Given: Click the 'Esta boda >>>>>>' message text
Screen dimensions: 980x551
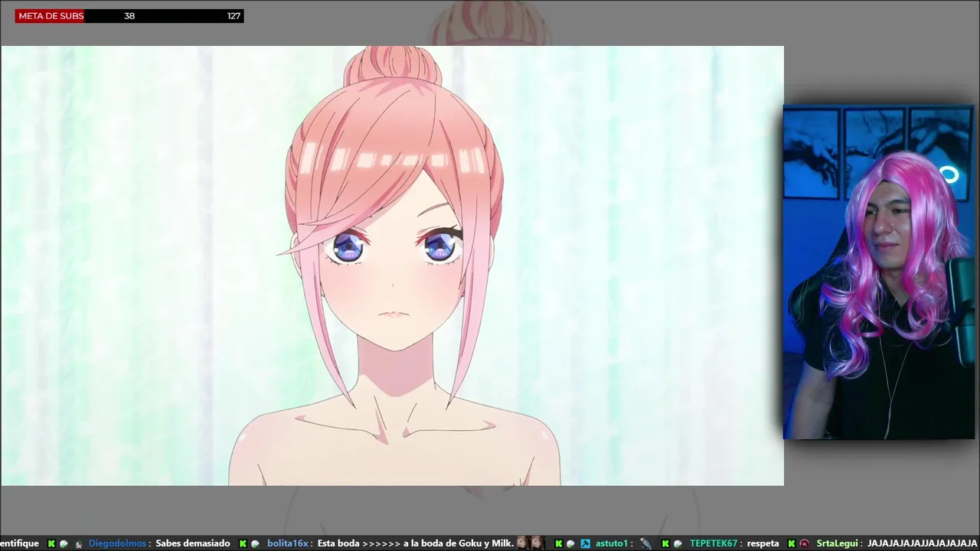Looking at the screenshot, I should pyautogui.click(x=358, y=543).
